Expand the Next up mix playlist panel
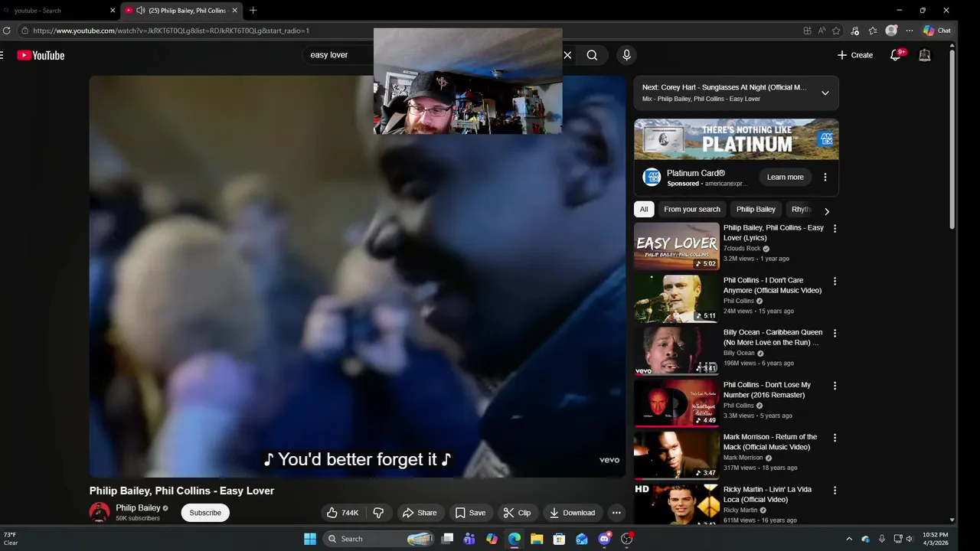This screenshot has height=551, width=980. (x=825, y=93)
